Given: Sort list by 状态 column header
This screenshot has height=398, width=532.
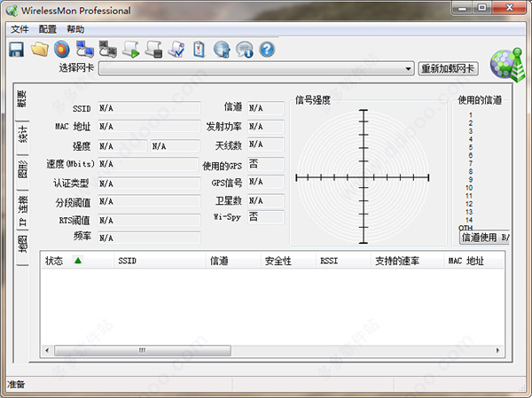Looking at the screenshot, I should coord(77,261).
